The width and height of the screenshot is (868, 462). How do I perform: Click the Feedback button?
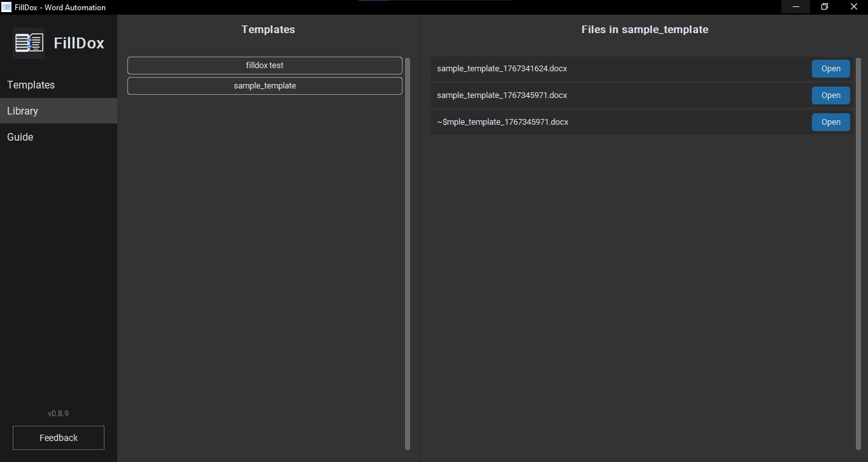click(x=58, y=438)
